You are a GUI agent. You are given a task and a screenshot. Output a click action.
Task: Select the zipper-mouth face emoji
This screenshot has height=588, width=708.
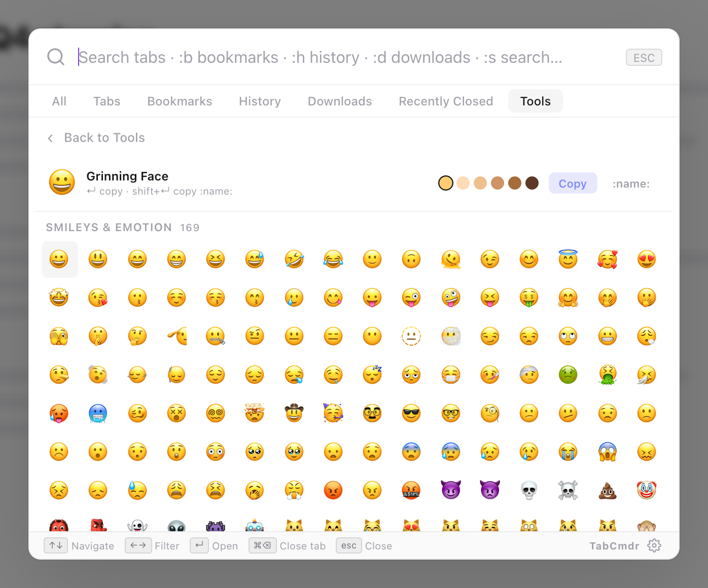(x=216, y=337)
